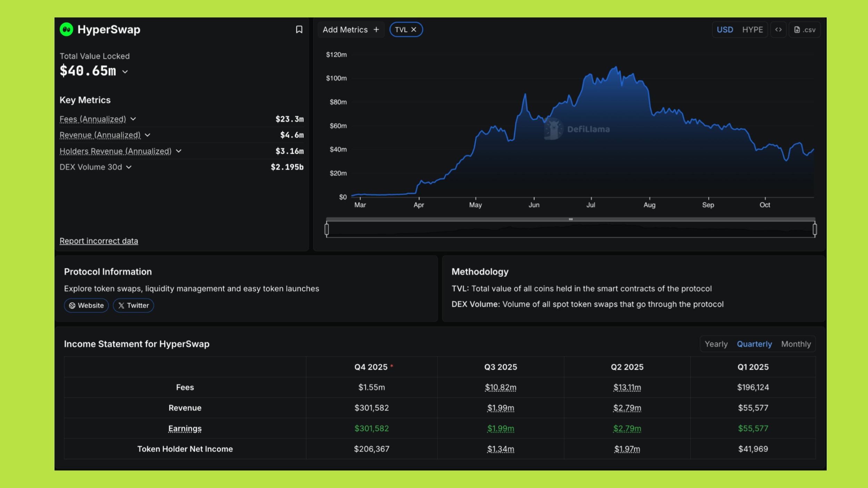
Task: Expand Fees (Annualized) details
Action: (x=133, y=119)
